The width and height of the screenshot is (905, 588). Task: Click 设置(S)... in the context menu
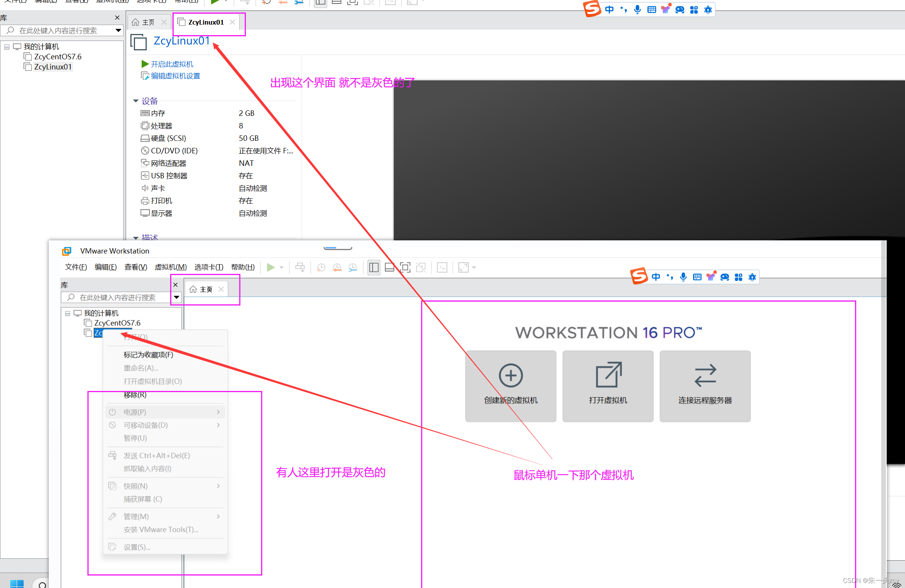tap(137, 547)
